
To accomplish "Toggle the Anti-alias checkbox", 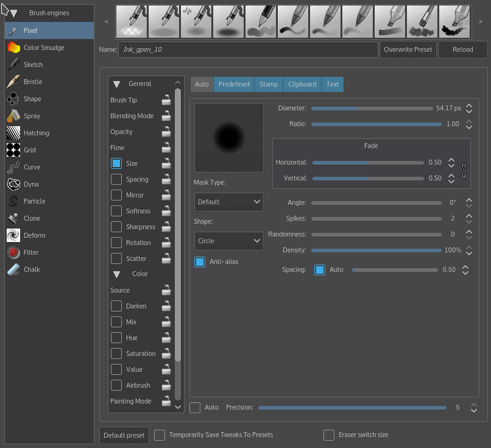I will [200, 261].
